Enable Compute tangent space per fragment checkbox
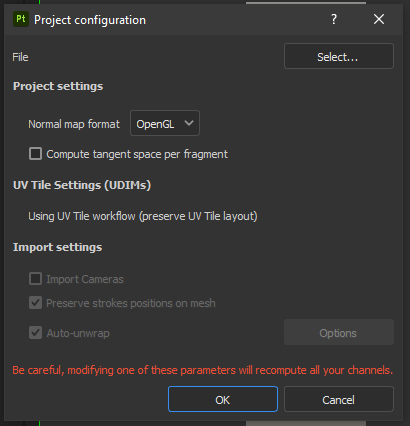This screenshot has height=426, width=410. coord(35,154)
